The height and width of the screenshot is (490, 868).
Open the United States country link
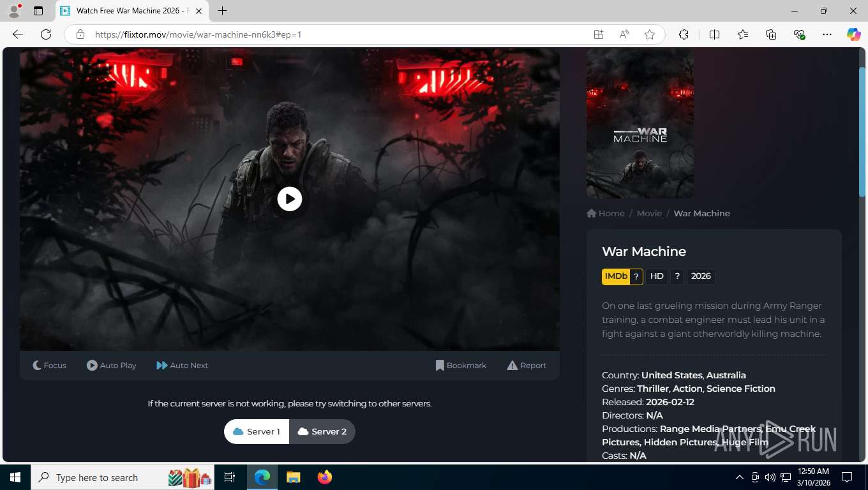click(672, 375)
